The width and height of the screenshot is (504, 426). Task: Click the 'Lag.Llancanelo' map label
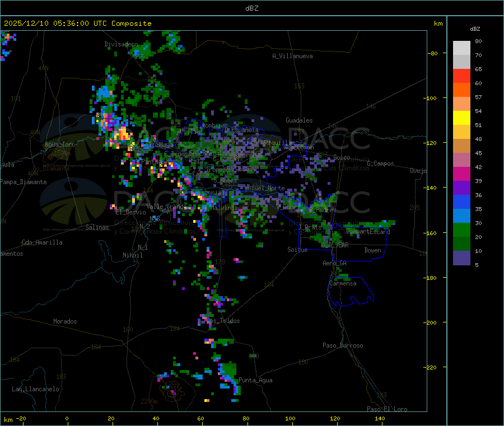pyautogui.click(x=35, y=389)
